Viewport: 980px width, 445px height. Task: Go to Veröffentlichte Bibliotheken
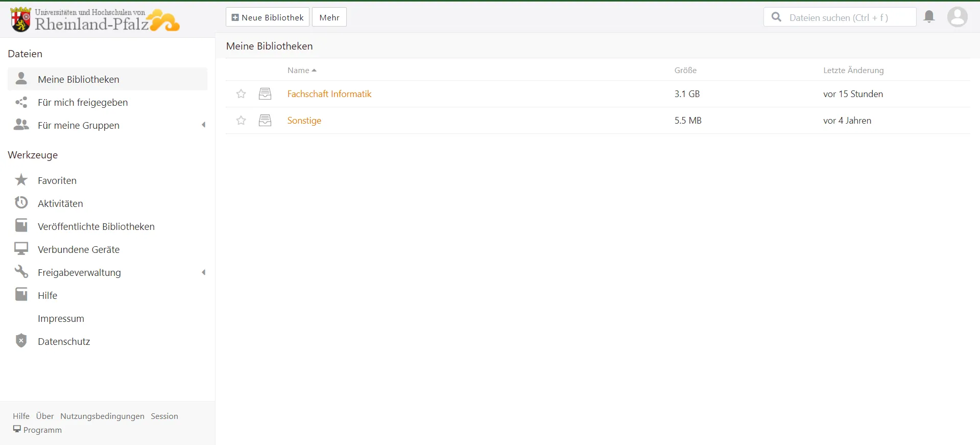(96, 227)
